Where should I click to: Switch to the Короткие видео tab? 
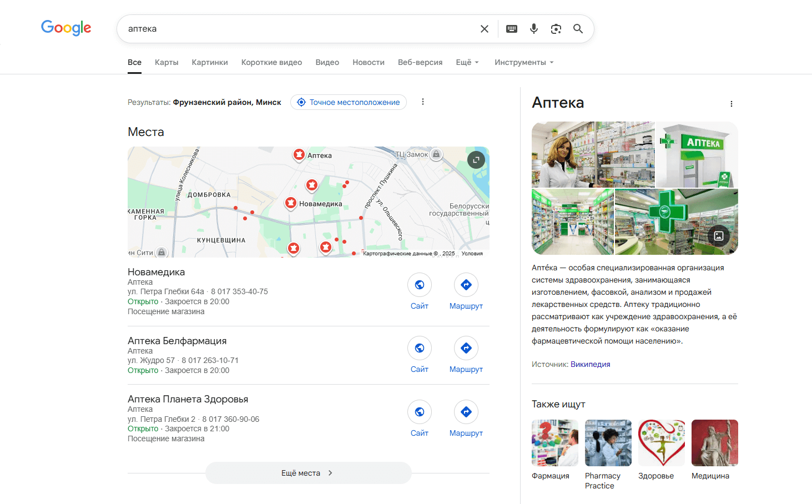(x=271, y=62)
